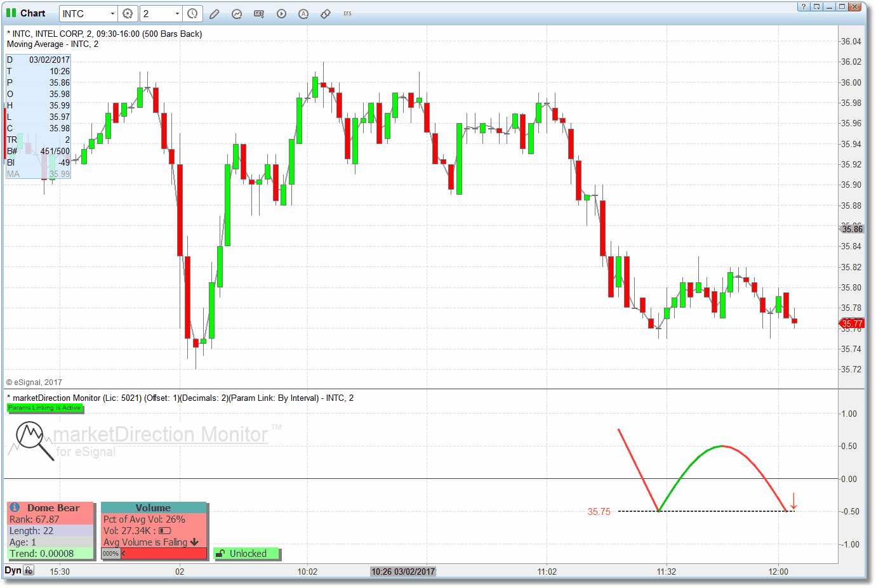Open the symbol settings gear icon
The height and width of the screenshot is (588, 876).
click(128, 13)
